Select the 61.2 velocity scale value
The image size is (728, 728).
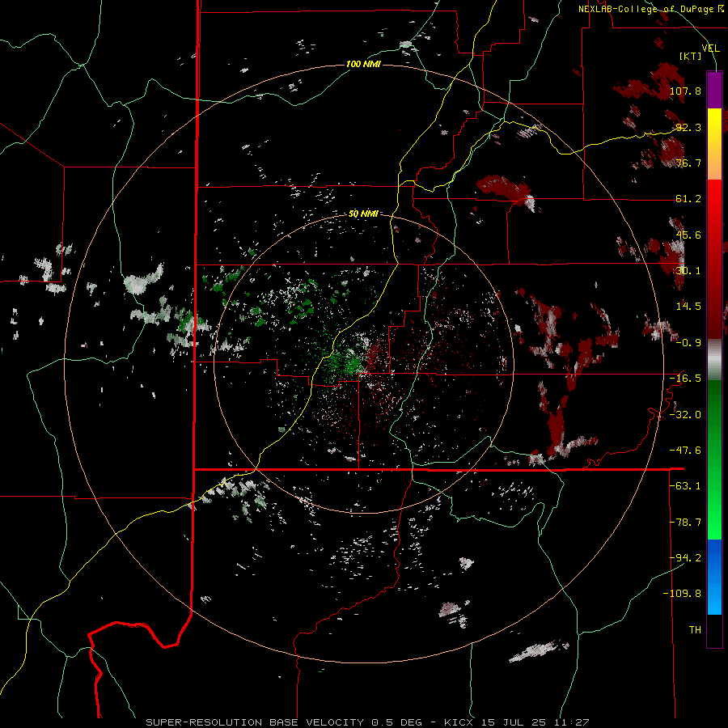(x=688, y=199)
